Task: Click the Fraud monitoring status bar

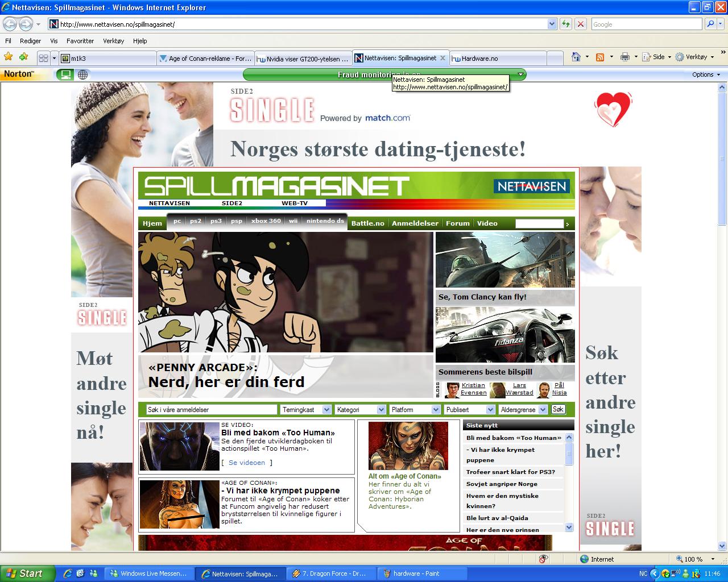Action: pyautogui.click(x=384, y=74)
